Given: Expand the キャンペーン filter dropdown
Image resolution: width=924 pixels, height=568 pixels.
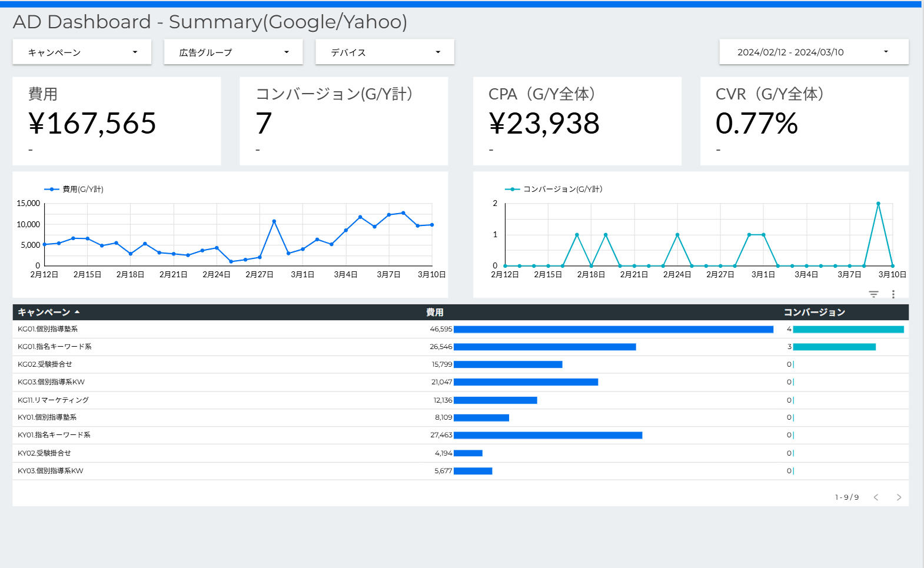Looking at the screenshot, I should tap(82, 52).
